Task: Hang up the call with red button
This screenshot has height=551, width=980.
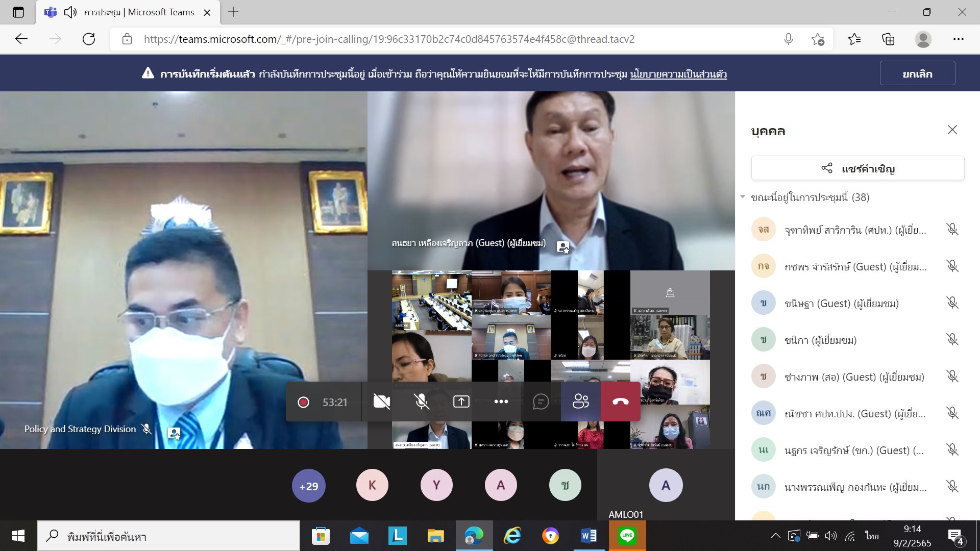Action: (x=621, y=402)
